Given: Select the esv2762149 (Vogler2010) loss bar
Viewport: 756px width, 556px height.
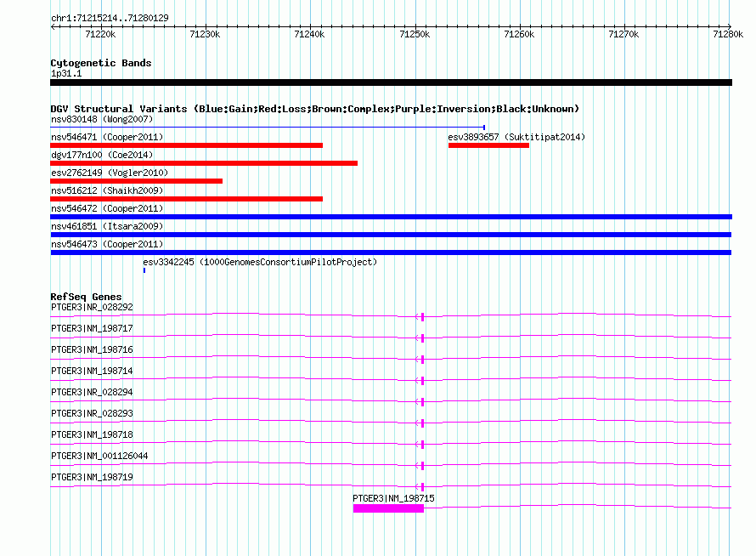Looking at the screenshot, I should (x=137, y=181).
